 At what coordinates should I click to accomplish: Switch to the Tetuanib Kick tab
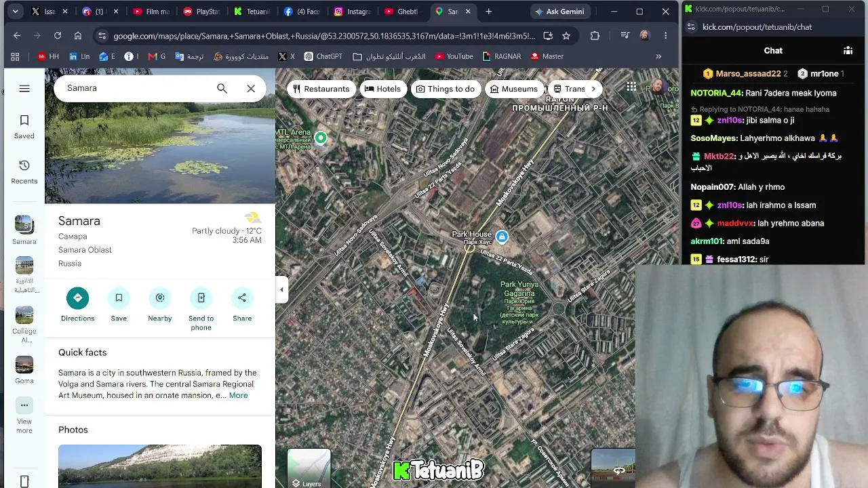(252, 12)
